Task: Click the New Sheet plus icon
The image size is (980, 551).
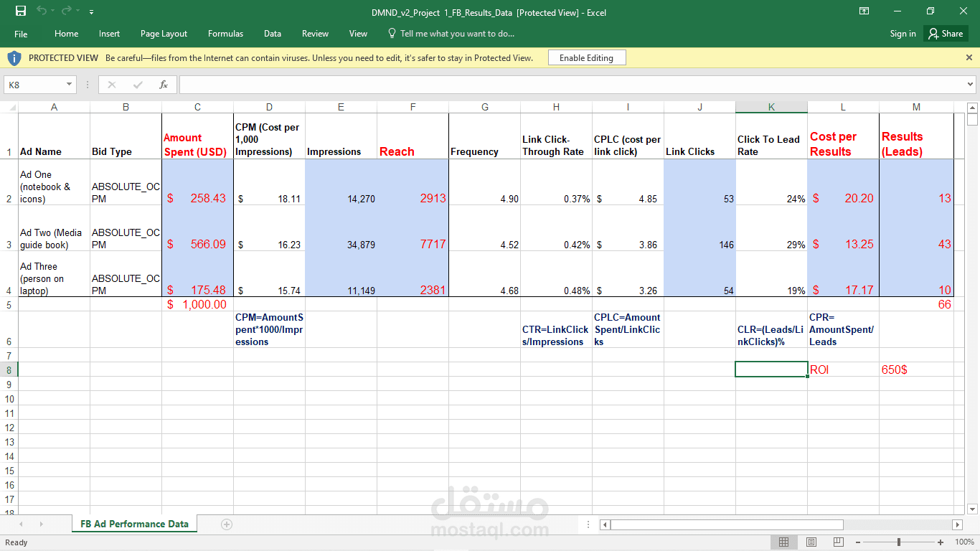Action: [227, 524]
